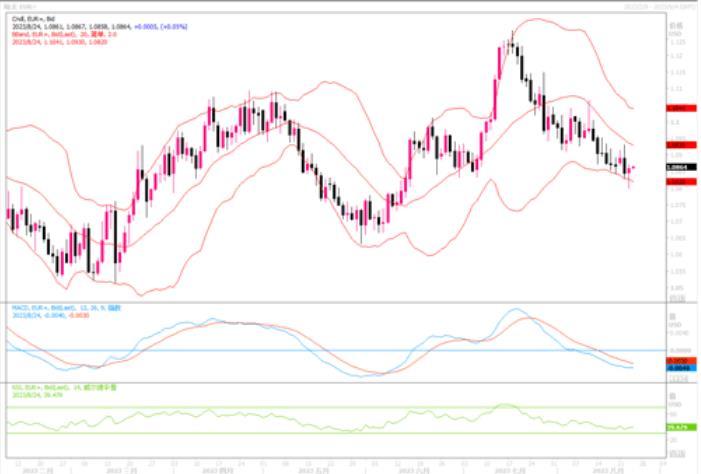701x474 pixels.
Task: Click the blue MACD value tag
Action: (x=680, y=368)
